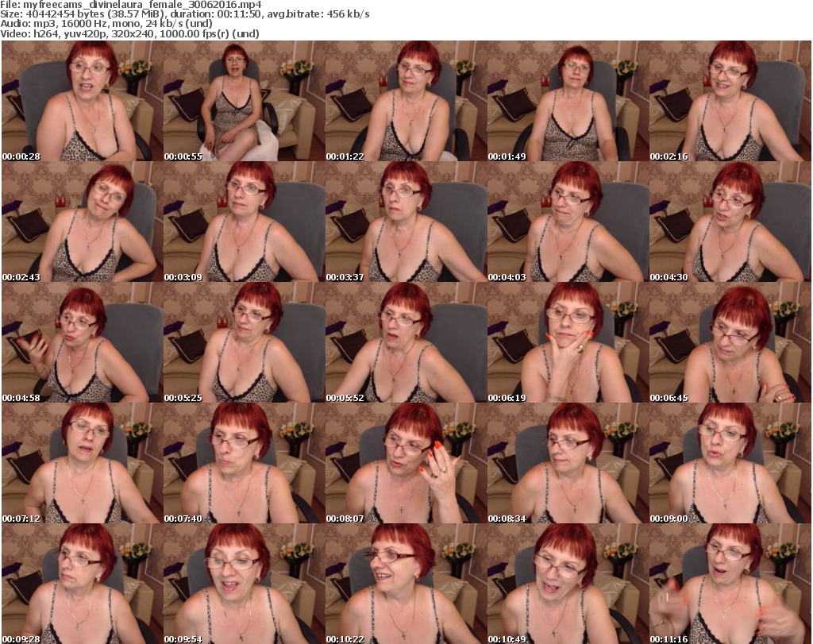Choose the frame stamped 00:10:22

point(406,584)
